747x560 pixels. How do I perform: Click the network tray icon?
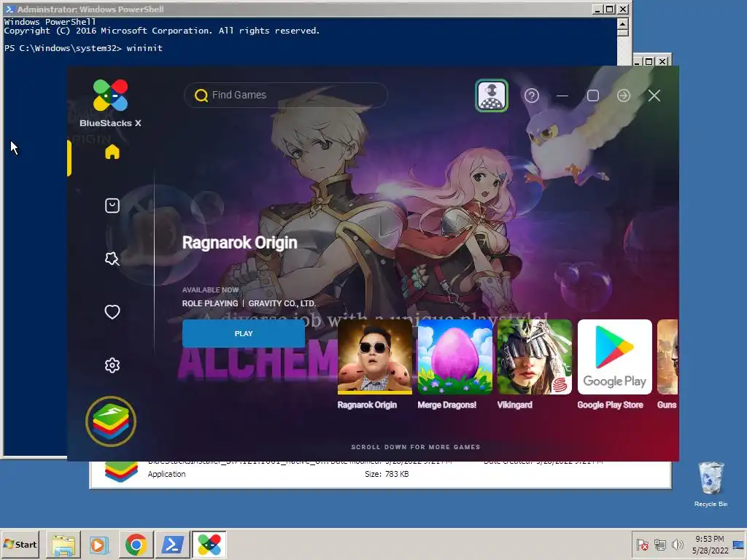659,545
